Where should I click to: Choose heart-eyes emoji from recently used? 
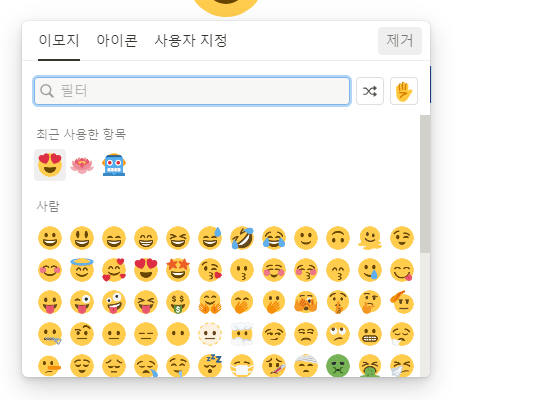pos(50,165)
